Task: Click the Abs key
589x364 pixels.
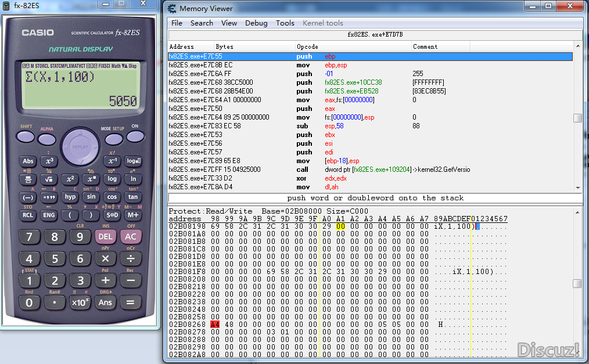Action: (28, 161)
